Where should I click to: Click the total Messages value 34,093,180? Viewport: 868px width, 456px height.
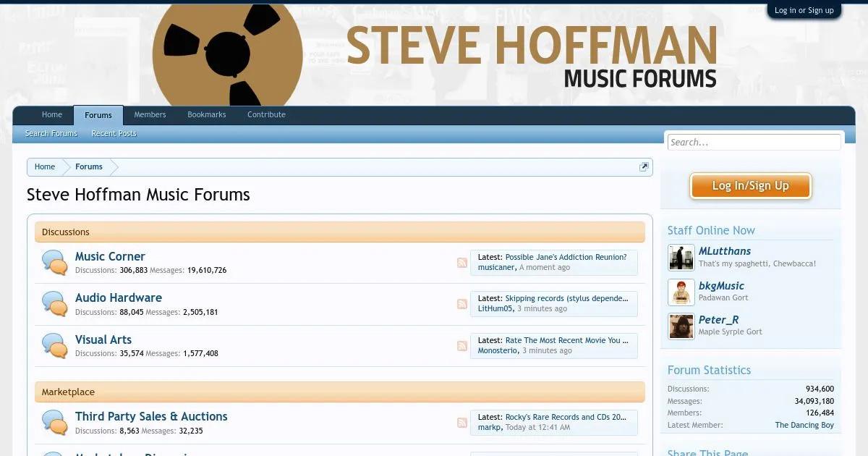tap(814, 401)
